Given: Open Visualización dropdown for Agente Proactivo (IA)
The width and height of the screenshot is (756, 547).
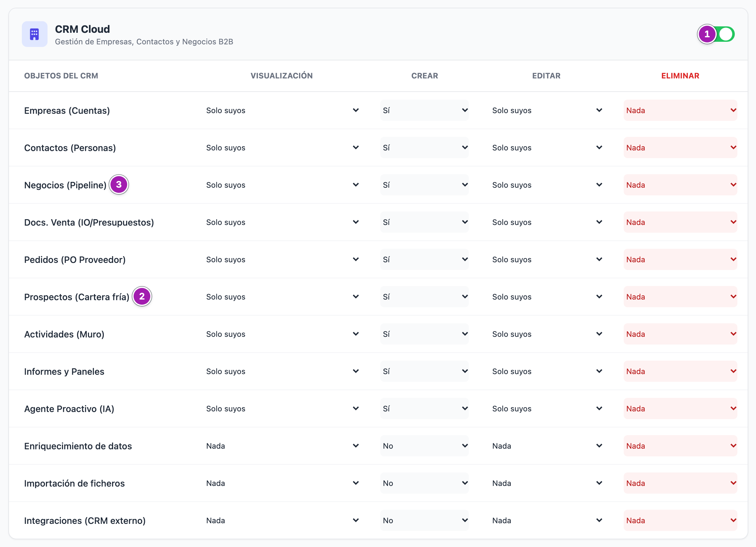Looking at the screenshot, I should (x=282, y=409).
